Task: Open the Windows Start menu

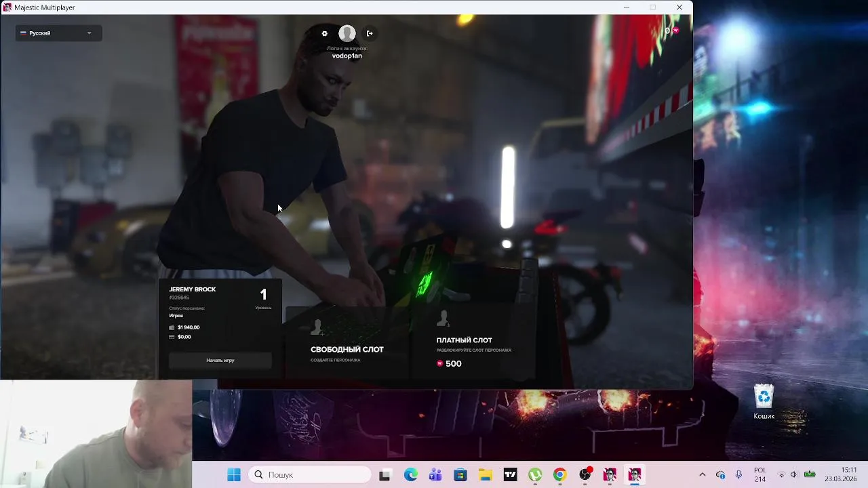Action: point(234,475)
